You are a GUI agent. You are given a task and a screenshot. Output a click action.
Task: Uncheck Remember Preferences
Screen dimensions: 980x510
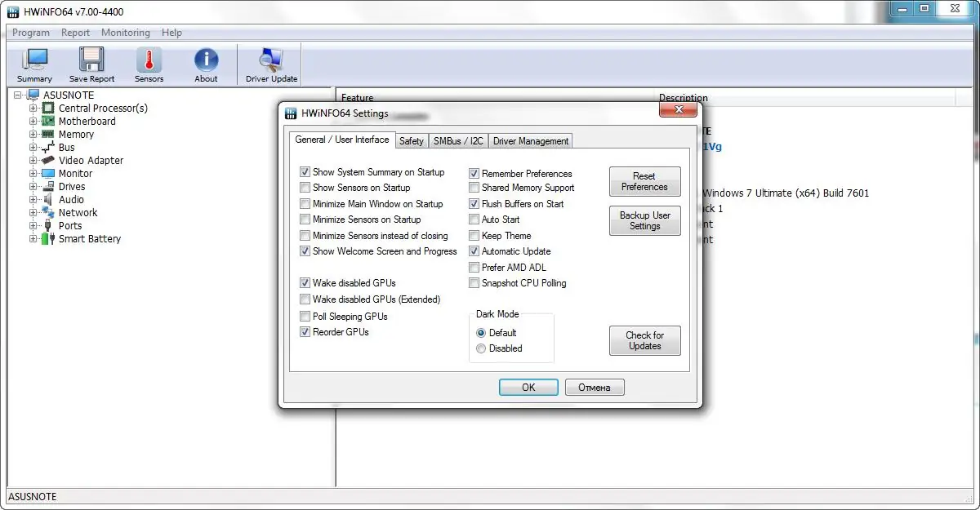(474, 174)
